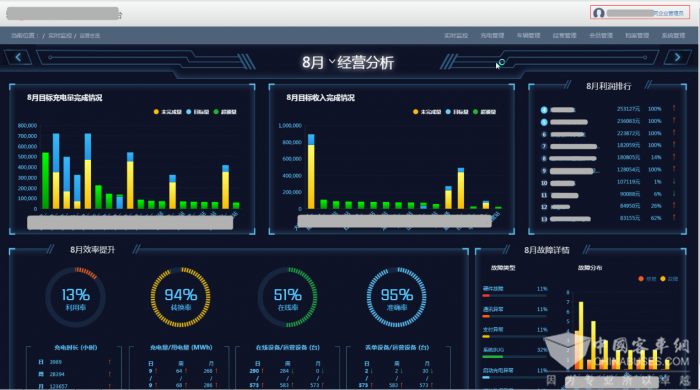Toggle 未完成量 legend in charging chart
700x390 pixels.
167,112
